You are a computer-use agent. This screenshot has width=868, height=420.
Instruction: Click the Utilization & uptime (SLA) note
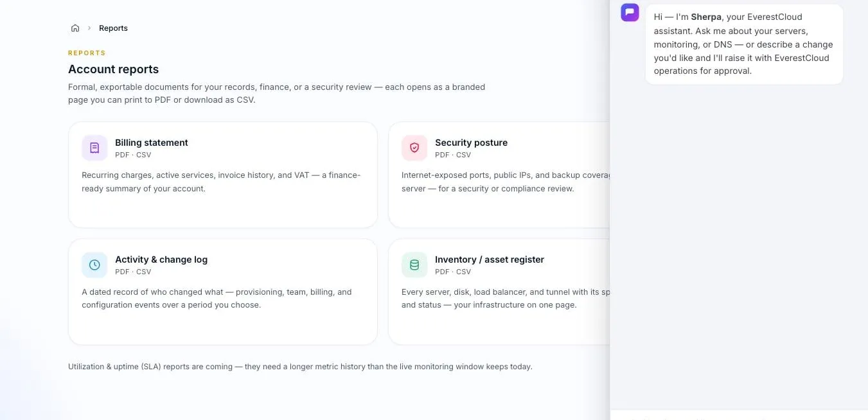[x=300, y=367]
